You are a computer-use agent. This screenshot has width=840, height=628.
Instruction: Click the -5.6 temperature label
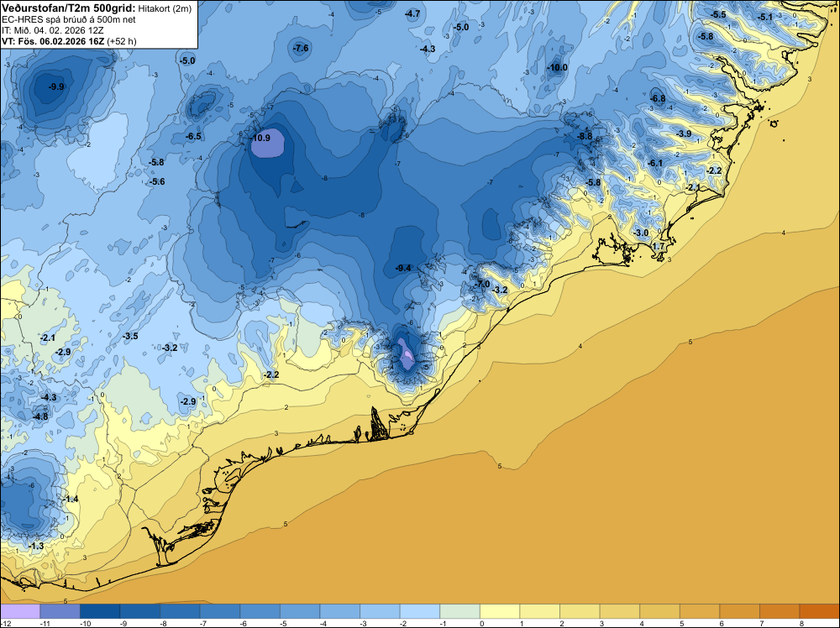click(x=156, y=181)
